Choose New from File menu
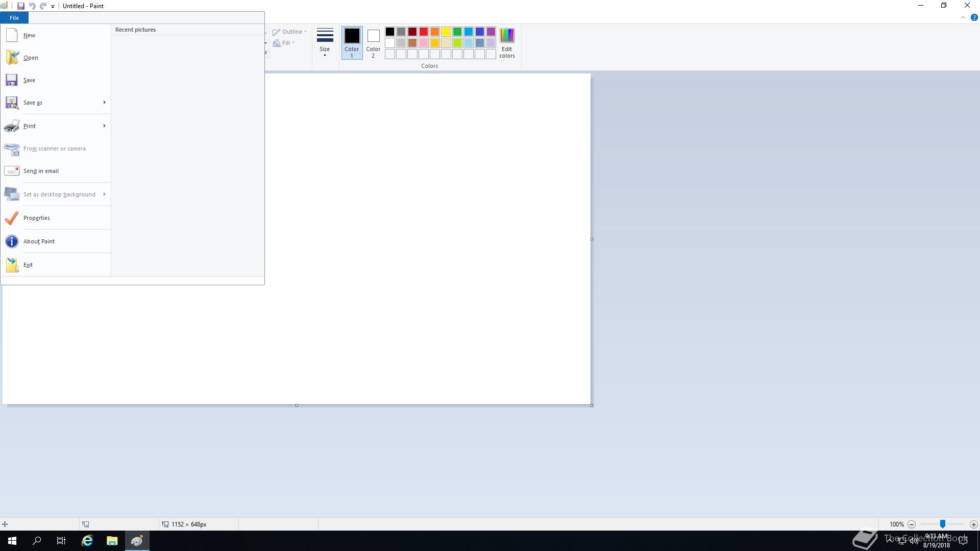Image resolution: width=980 pixels, height=551 pixels. (56, 35)
